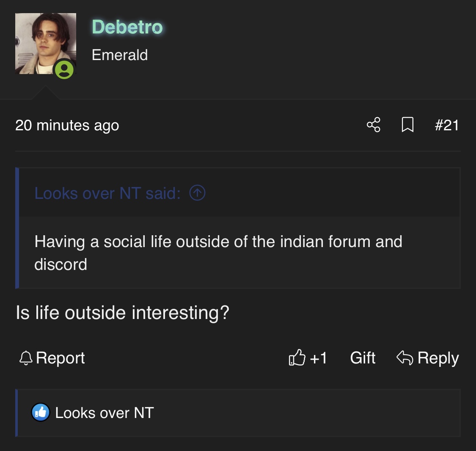Open the #21 post permalink

446,125
